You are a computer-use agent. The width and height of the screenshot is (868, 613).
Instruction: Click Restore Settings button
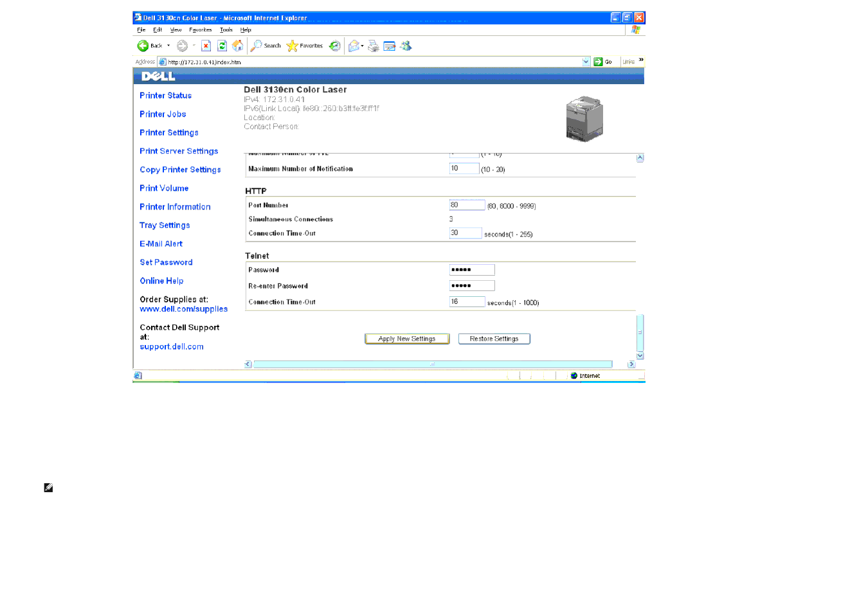coord(494,339)
